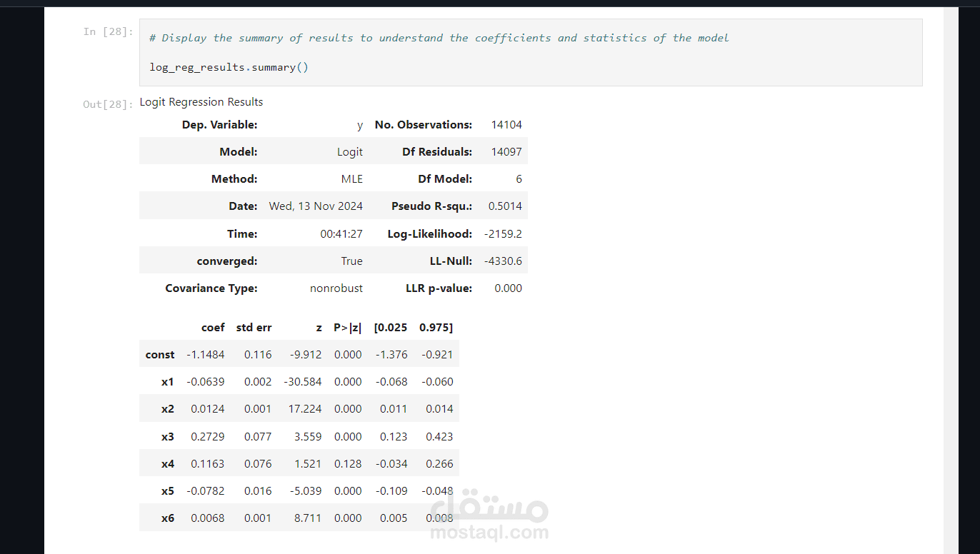Select the value 14104

point(506,125)
